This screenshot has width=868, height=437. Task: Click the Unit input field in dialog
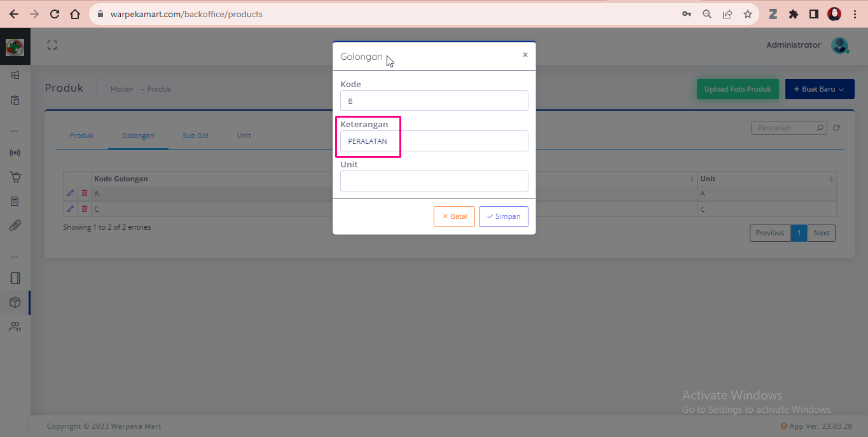click(x=434, y=181)
